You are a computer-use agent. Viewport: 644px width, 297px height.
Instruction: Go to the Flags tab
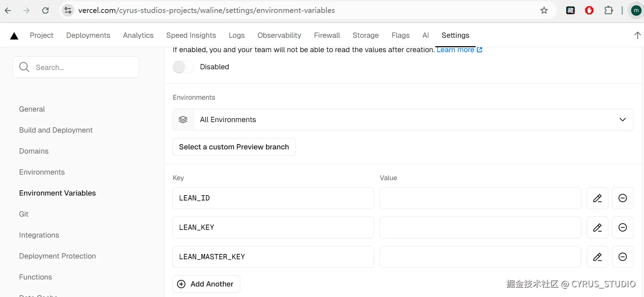tap(401, 35)
